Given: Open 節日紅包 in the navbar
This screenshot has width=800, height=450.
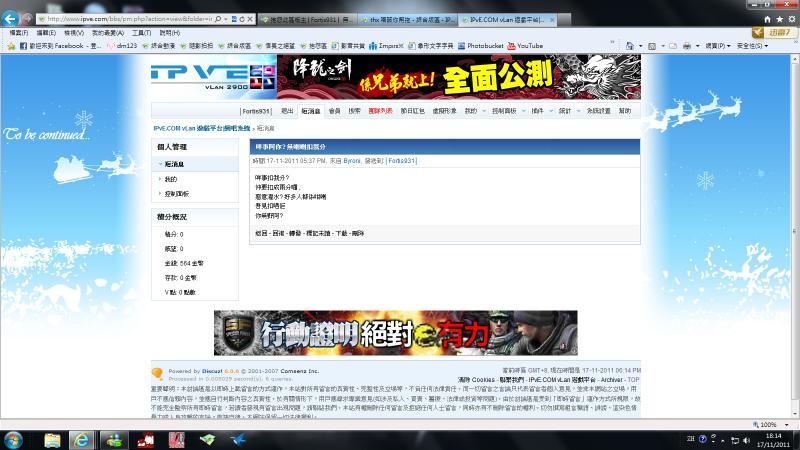Looking at the screenshot, I should pyautogui.click(x=412, y=111).
